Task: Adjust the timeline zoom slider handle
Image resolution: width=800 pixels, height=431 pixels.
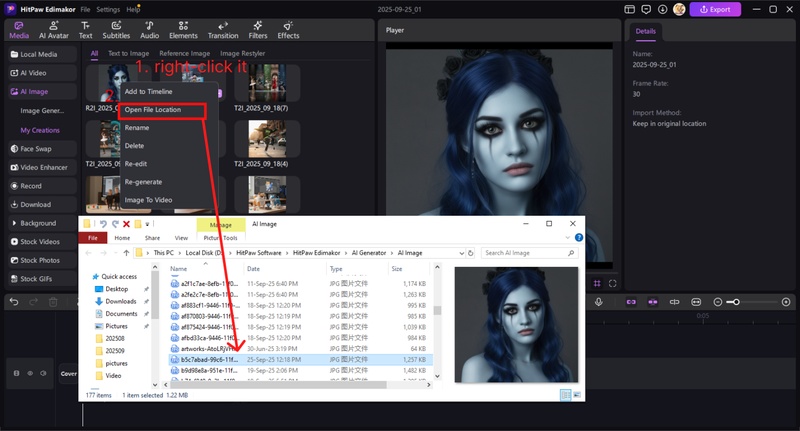Action: coord(736,302)
